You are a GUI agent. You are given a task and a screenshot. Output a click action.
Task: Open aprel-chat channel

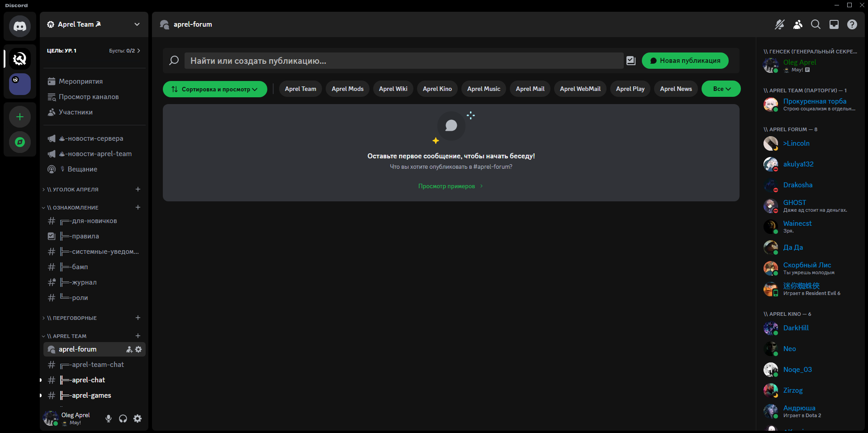[95, 380]
